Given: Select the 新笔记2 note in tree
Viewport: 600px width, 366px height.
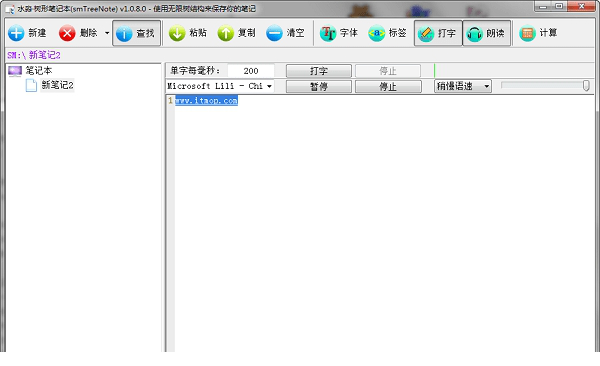Looking at the screenshot, I should point(57,85).
